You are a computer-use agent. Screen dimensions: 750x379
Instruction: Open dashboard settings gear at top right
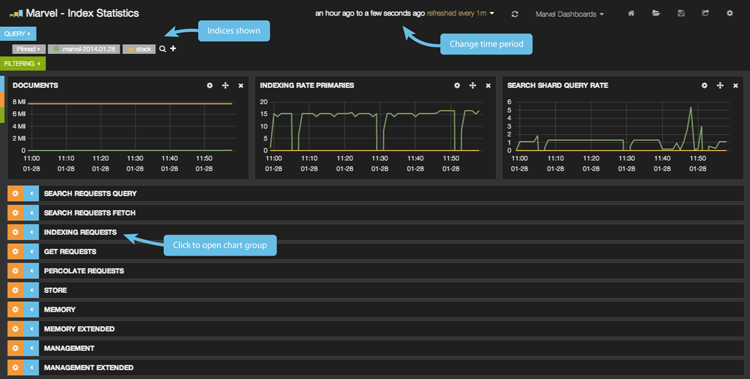tap(730, 13)
